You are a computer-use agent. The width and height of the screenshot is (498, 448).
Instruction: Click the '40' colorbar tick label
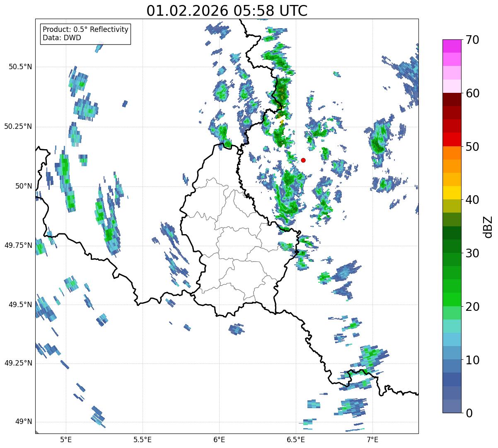point(472,200)
